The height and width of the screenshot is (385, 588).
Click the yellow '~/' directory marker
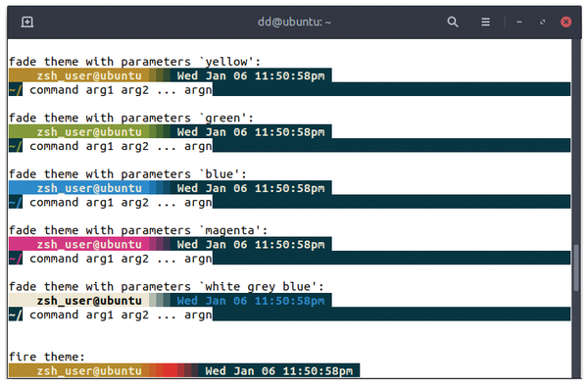(16, 90)
